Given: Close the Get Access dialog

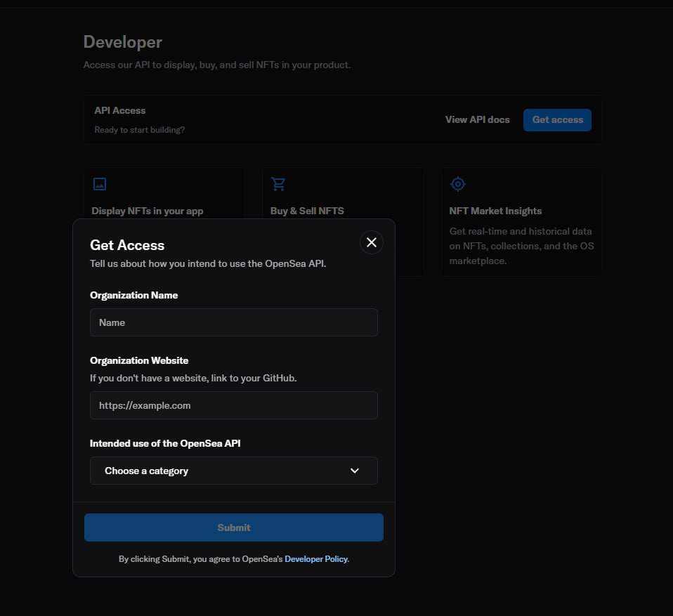Looking at the screenshot, I should (371, 242).
